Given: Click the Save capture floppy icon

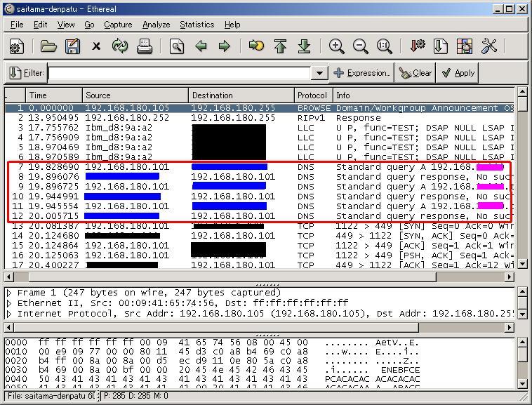Looking at the screenshot, I should tap(72, 46).
